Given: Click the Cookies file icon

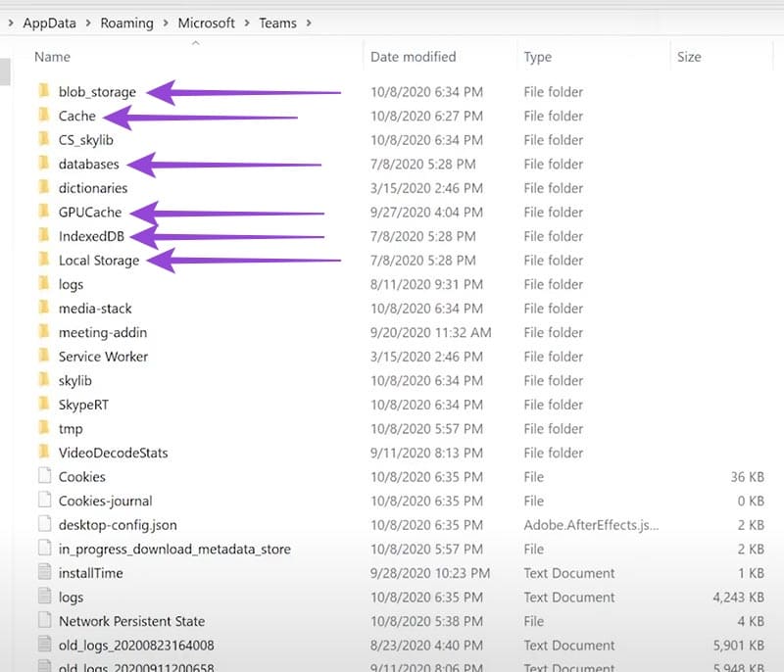Looking at the screenshot, I should coord(43,477).
